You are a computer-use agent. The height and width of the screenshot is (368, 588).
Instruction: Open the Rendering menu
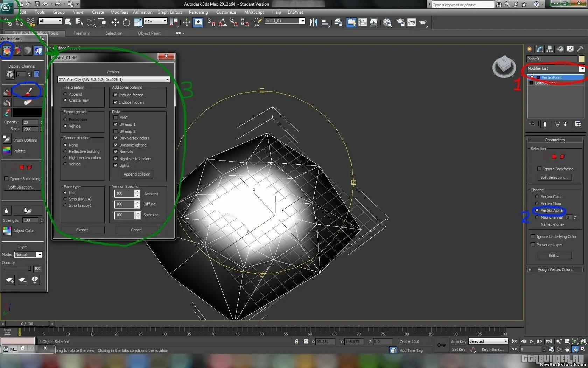click(198, 12)
